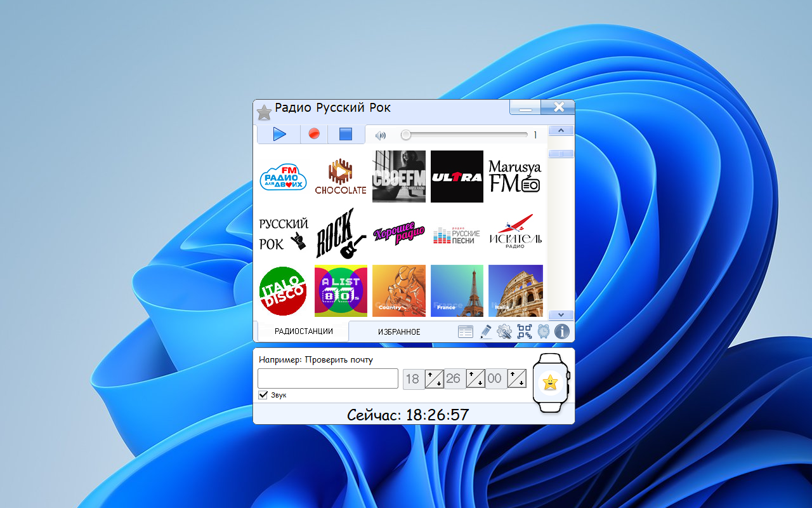Switch to the Радиостанции tab
This screenshot has height=508, width=812.
coord(303,331)
